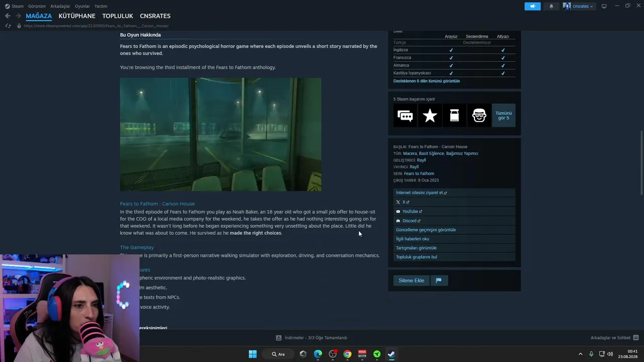Open the green circular taskbar app

pos(377,354)
